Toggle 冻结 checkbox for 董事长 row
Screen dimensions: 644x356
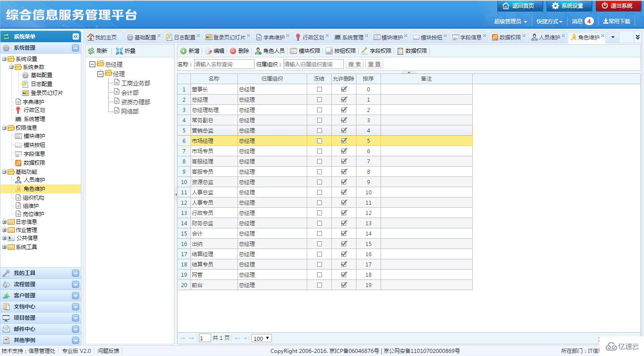319,89
